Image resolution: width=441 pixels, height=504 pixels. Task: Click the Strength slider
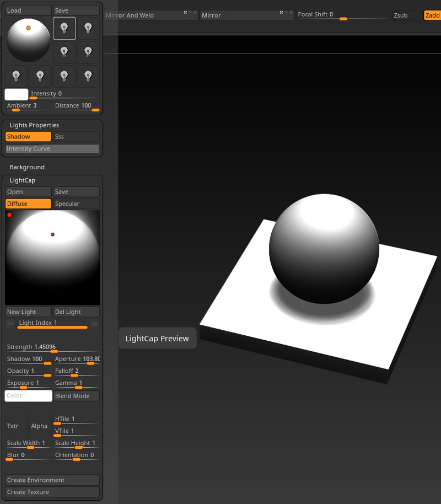coord(52,348)
